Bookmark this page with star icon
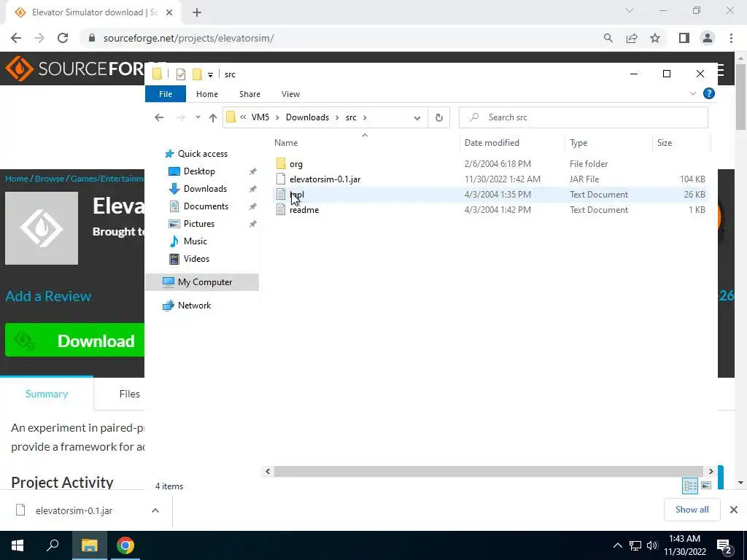This screenshot has height=560, width=747. coord(655,38)
